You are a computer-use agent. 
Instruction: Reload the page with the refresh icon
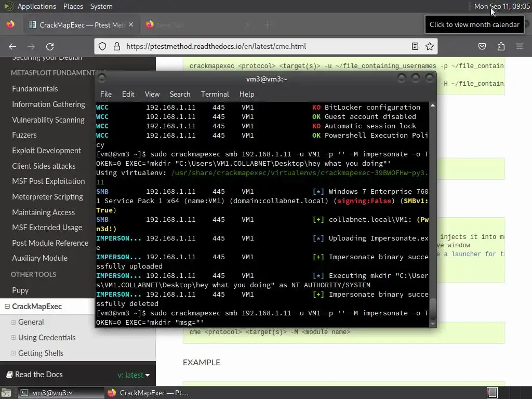[x=50, y=46]
